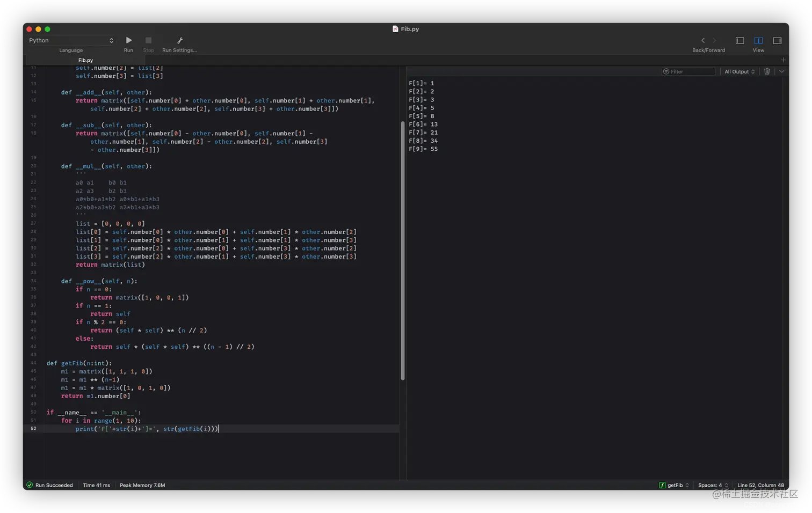Image resolution: width=812 pixels, height=513 pixels.
Task: Click the def __add__ definition line
Action: 106,92
